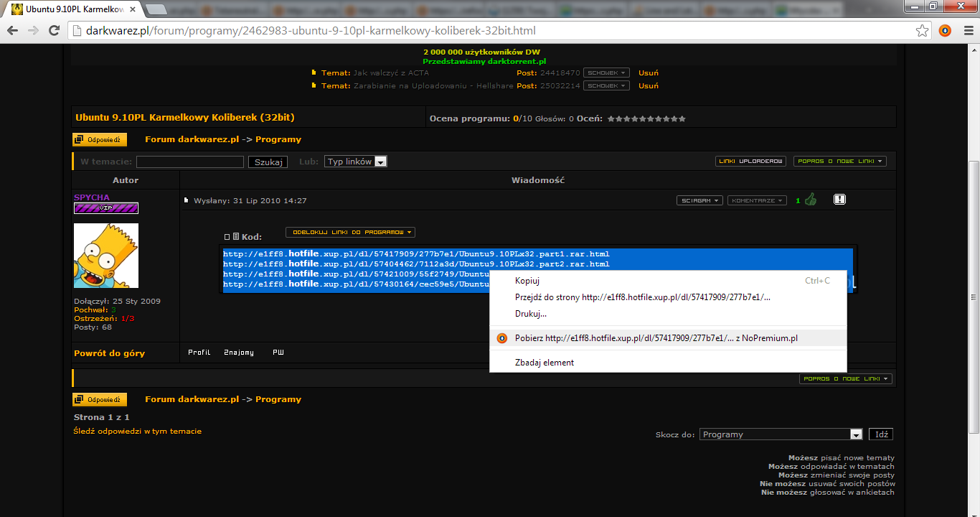Click rating stars next to 'Oceń:'
Image resolution: width=980 pixels, height=517 pixels.
coord(646,118)
